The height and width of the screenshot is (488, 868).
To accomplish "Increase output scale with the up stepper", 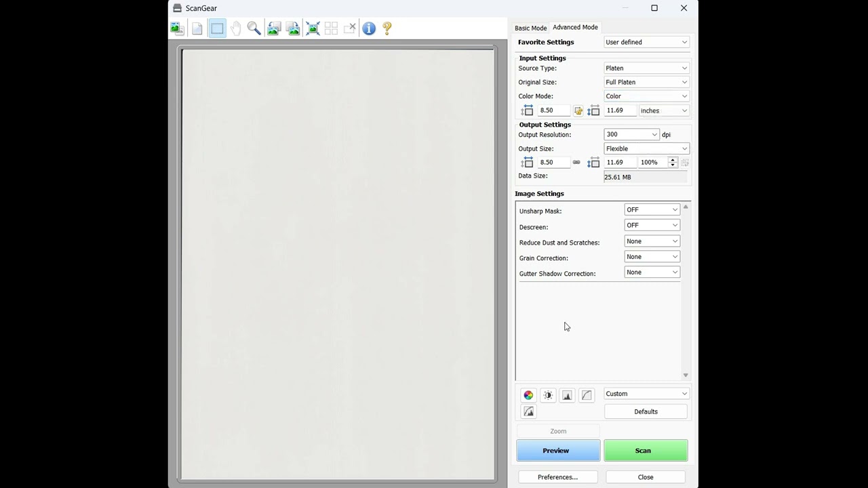I will point(673,160).
